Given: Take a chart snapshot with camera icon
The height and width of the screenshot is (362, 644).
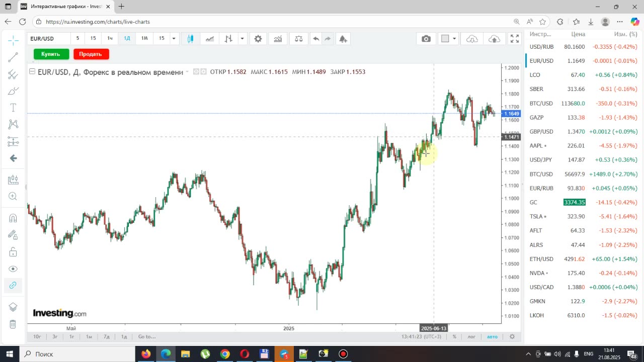Looking at the screenshot, I should click(426, 39).
